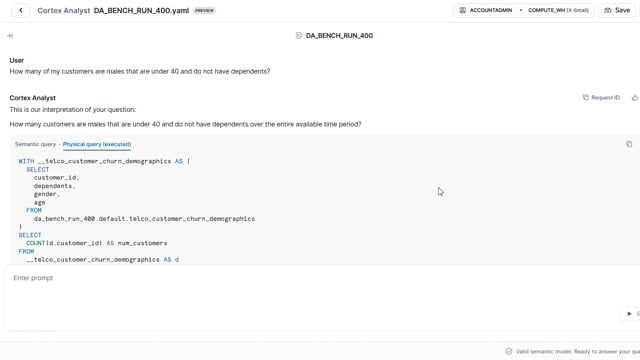The image size is (640, 360).
Task: Click the Save button's icon
Action: tap(608, 10)
